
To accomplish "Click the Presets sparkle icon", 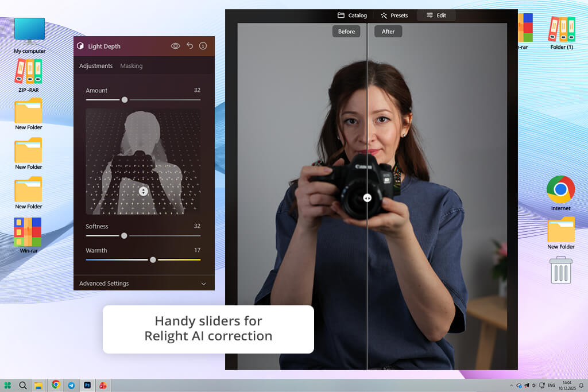I will (384, 15).
